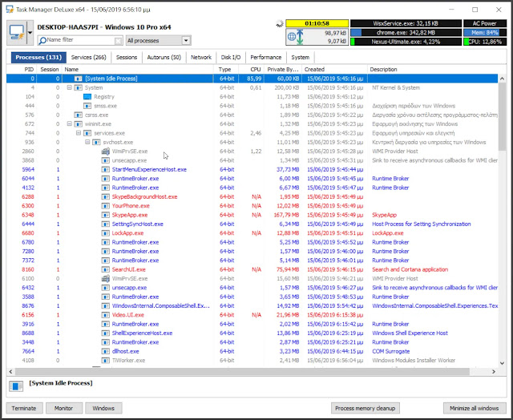Click the TiWorker.exe process icon
The image size is (513, 420).
[x=105, y=361]
